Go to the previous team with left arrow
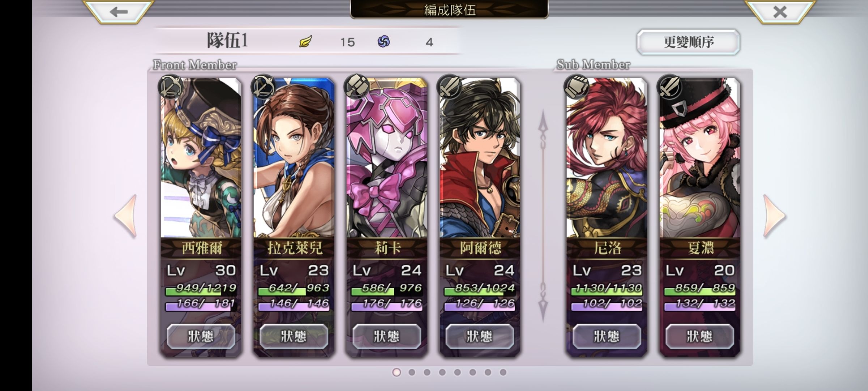Image resolution: width=868 pixels, height=391 pixels. click(x=125, y=216)
